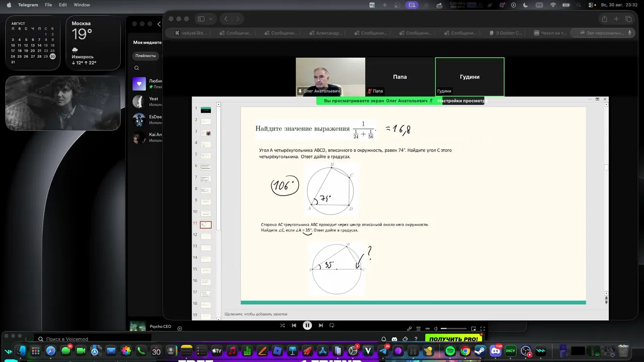This screenshot has width=644, height=362.
Task: Open Music app from the dock
Action: point(232,351)
